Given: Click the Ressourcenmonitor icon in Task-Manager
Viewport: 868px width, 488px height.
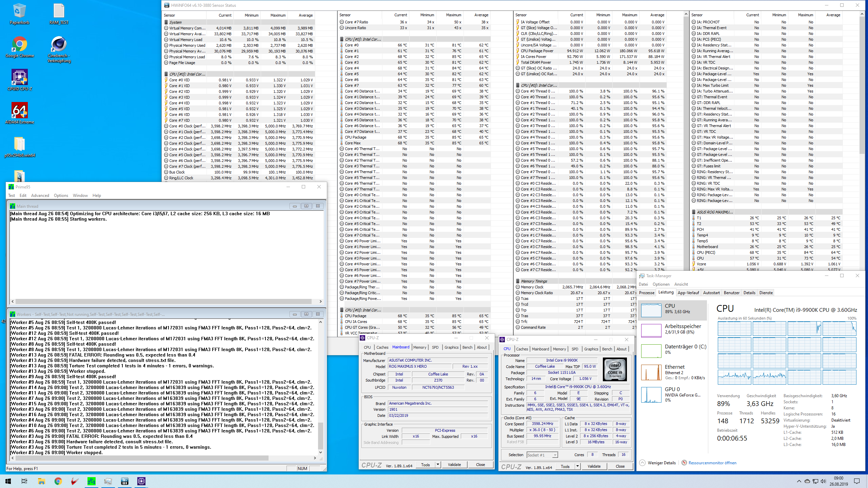Looking at the screenshot, I should (x=684, y=463).
